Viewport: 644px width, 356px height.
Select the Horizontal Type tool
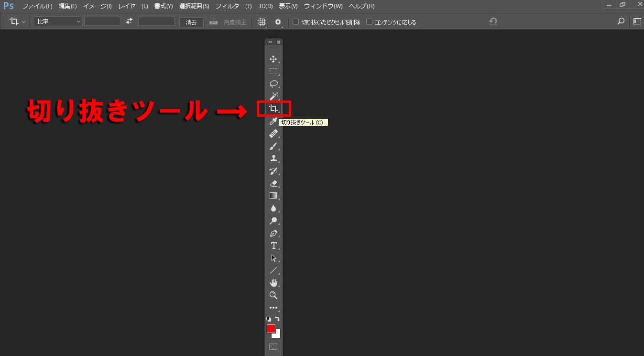(x=273, y=245)
